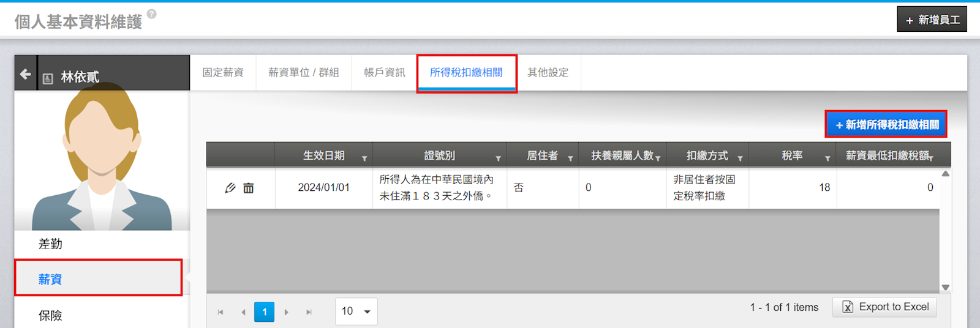
Task: Click the 新增員工 button
Action: [932, 20]
